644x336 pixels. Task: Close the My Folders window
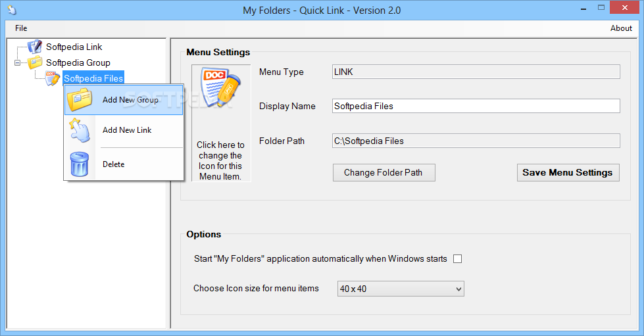[x=625, y=8]
